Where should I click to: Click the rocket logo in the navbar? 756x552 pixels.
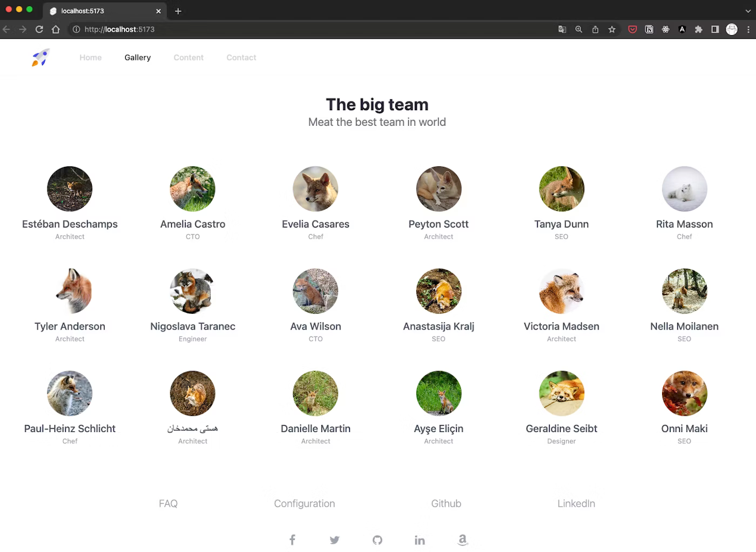click(x=40, y=57)
